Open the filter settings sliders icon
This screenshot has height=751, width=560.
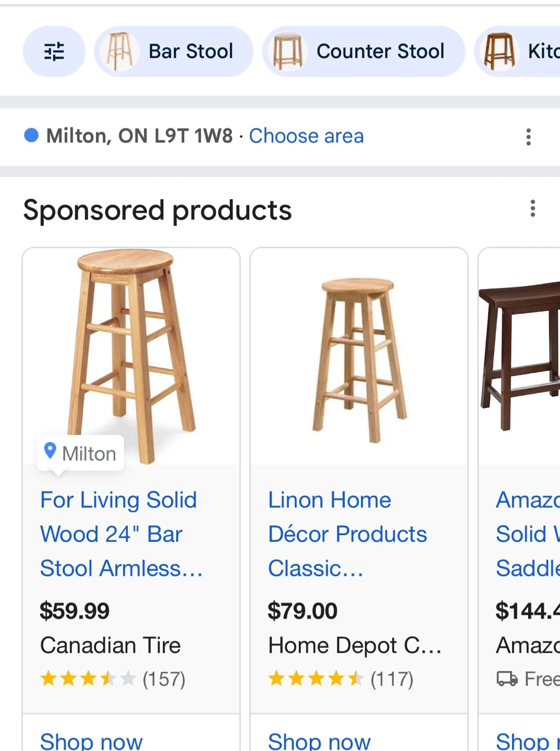[54, 52]
